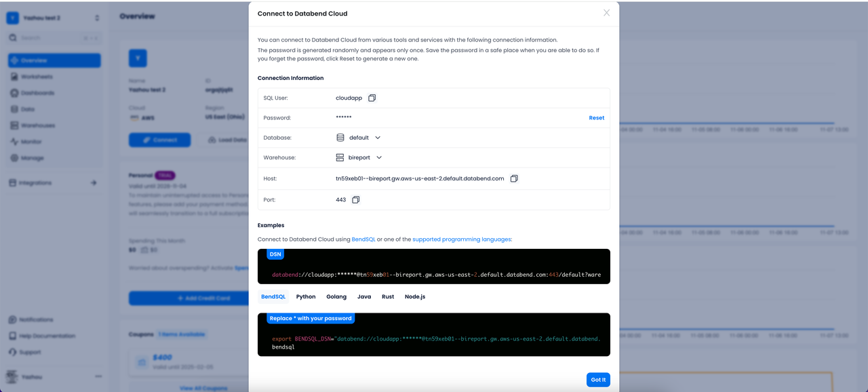Click the warehouse icon beside bireport
Image resolution: width=868 pixels, height=392 pixels.
(x=340, y=157)
